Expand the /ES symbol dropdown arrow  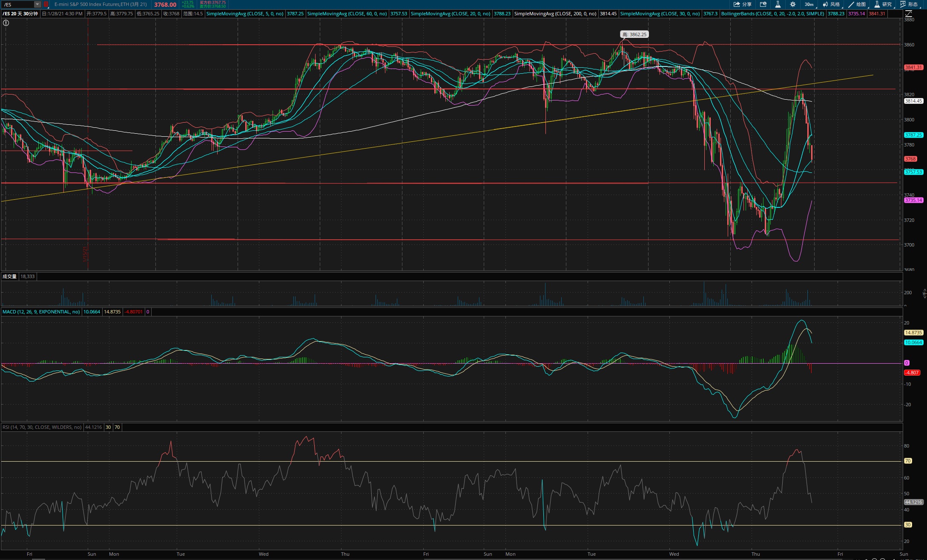coord(37,4)
